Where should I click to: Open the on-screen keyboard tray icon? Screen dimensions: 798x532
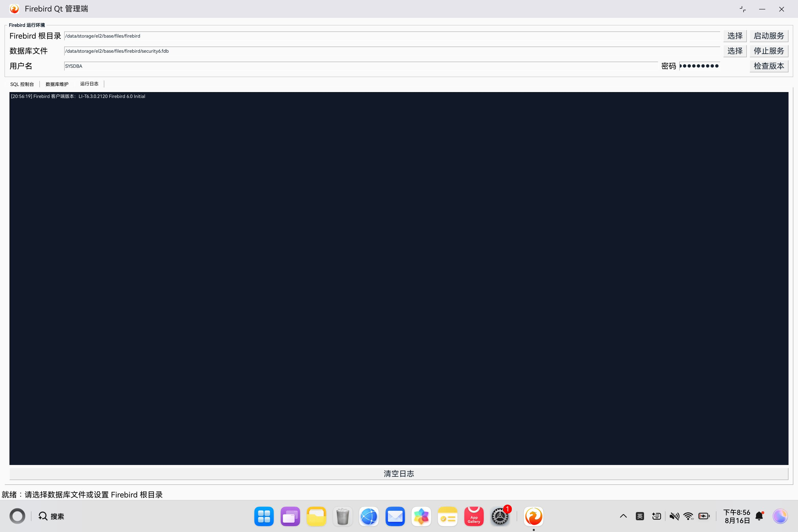coord(657,516)
